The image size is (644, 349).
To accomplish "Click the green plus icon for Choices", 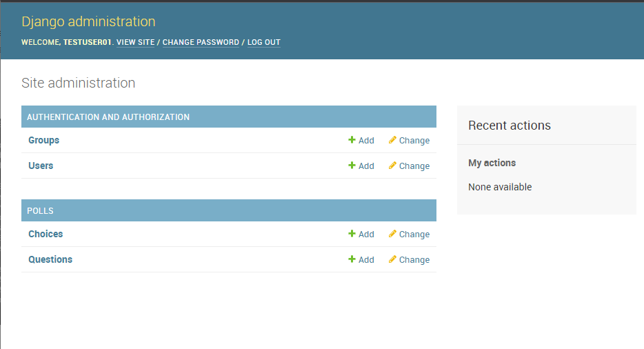I will 352,234.
